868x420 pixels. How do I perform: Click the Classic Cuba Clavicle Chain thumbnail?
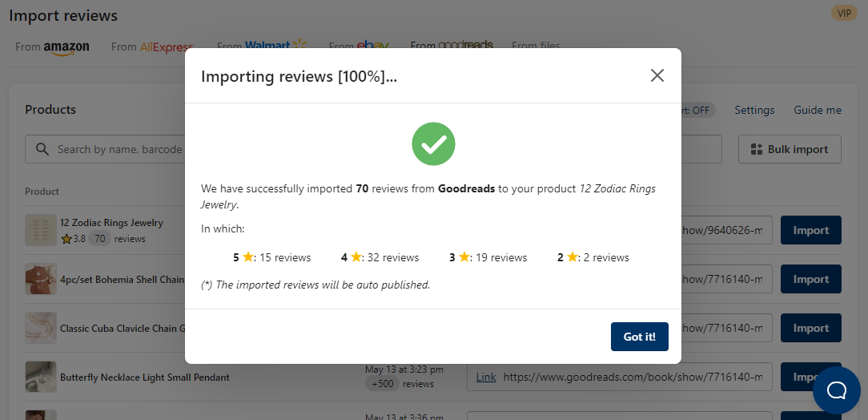(x=41, y=328)
